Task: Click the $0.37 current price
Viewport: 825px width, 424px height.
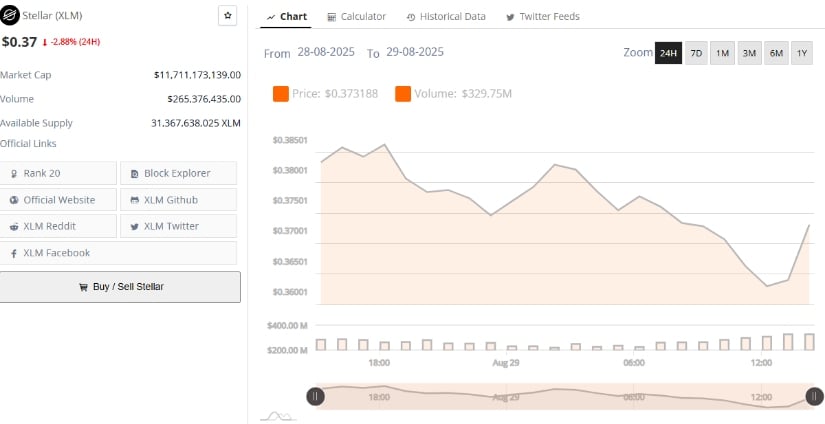Action: (19, 42)
